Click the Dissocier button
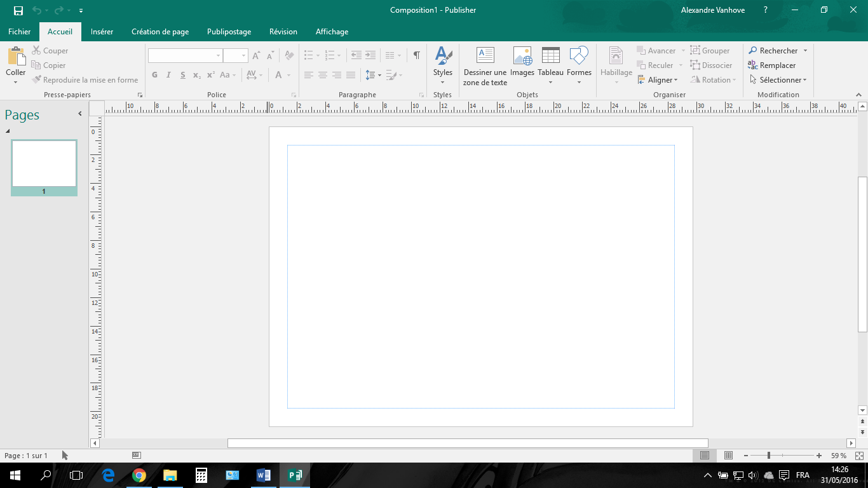Screen dimensions: 868x488 click(712, 65)
